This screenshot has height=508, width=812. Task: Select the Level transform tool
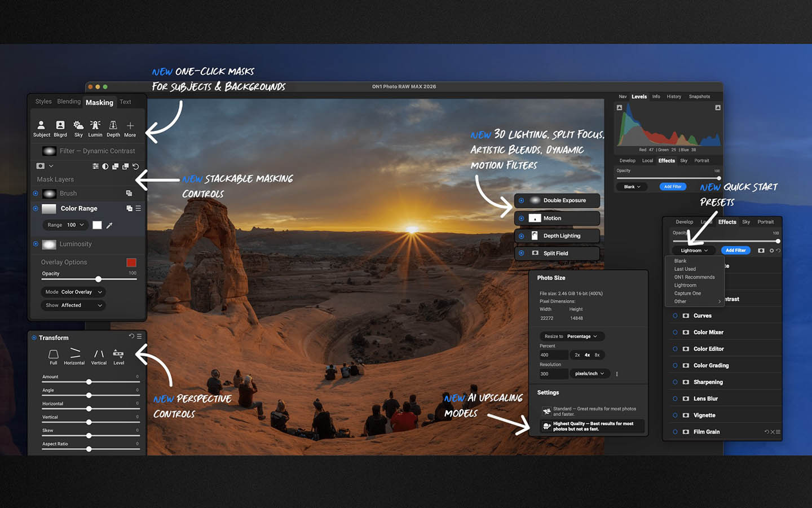click(118, 357)
